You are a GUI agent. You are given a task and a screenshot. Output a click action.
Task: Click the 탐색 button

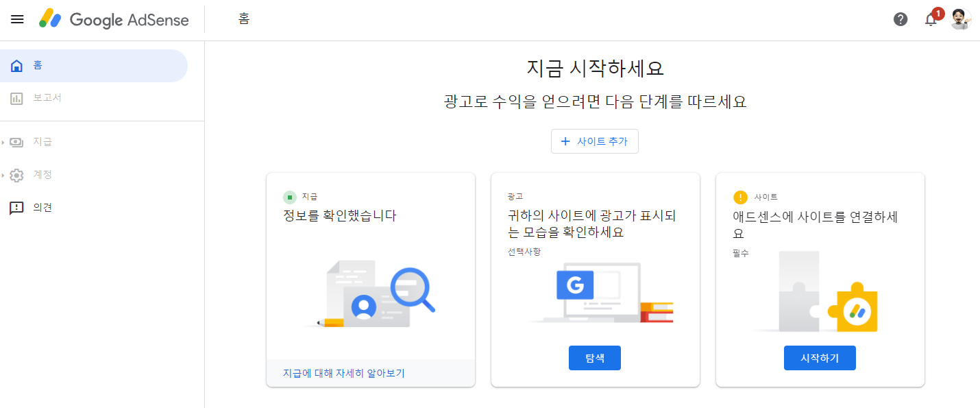tap(595, 358)
